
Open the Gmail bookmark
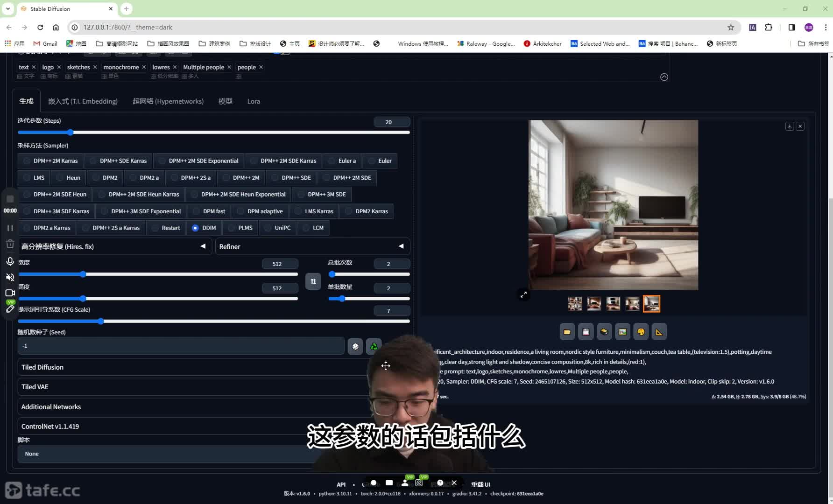click(45, 43)
